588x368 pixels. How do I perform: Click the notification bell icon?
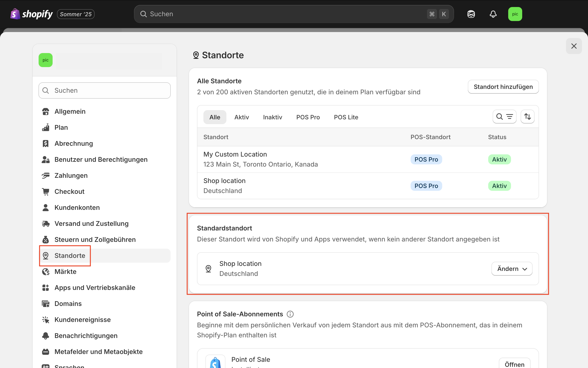click(493, 14)
